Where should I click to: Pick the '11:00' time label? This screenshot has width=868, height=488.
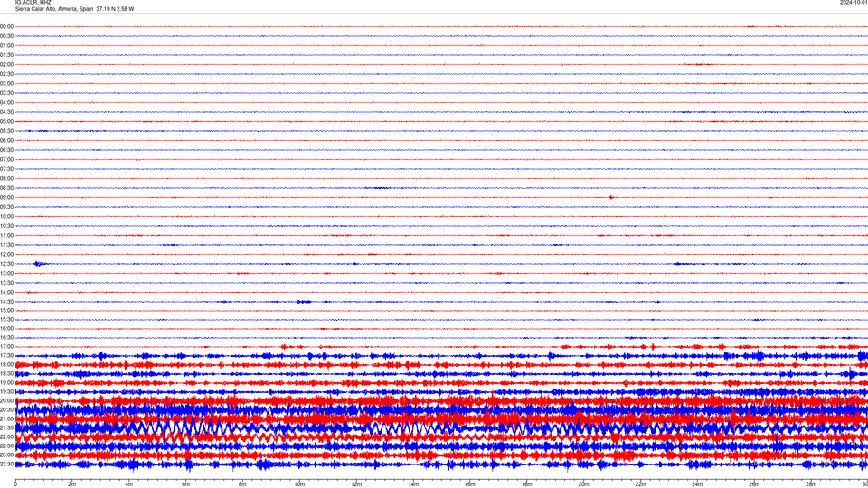click(6, 235)
